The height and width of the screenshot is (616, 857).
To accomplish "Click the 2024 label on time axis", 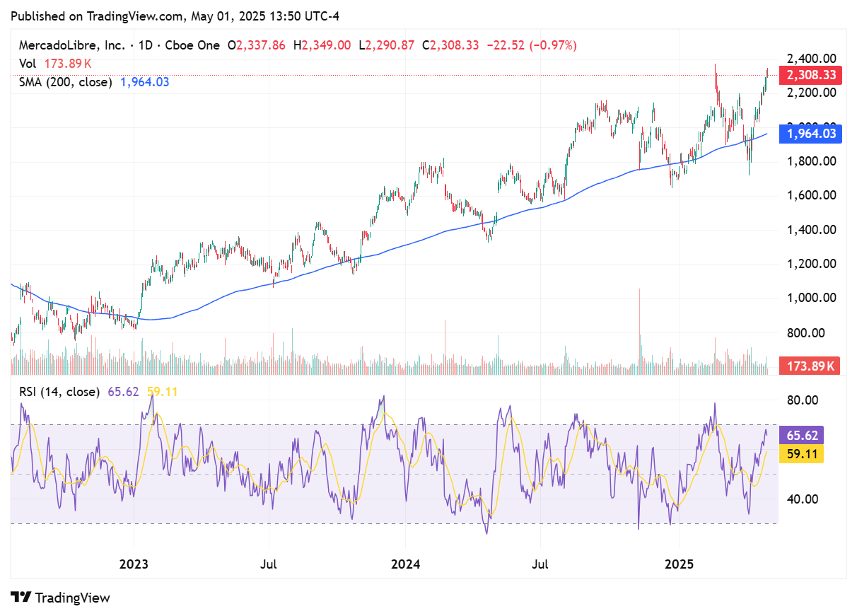I will [405, 565].
